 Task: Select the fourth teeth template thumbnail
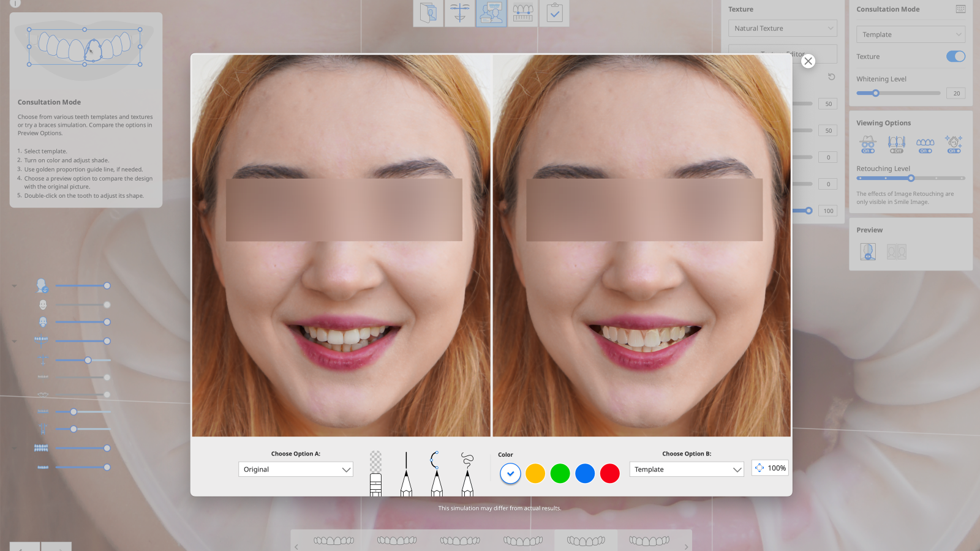pos(523,541)
